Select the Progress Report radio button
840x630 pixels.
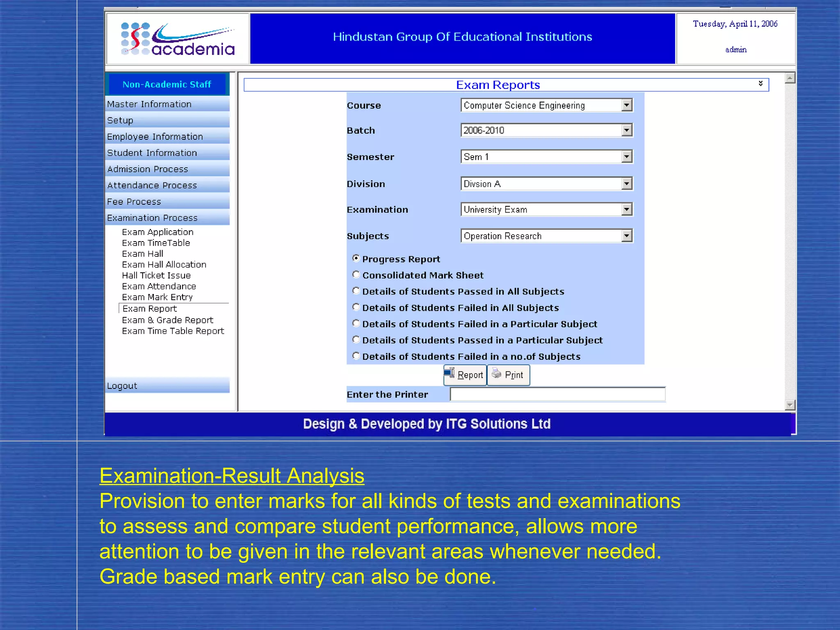[x=356, y=258]
